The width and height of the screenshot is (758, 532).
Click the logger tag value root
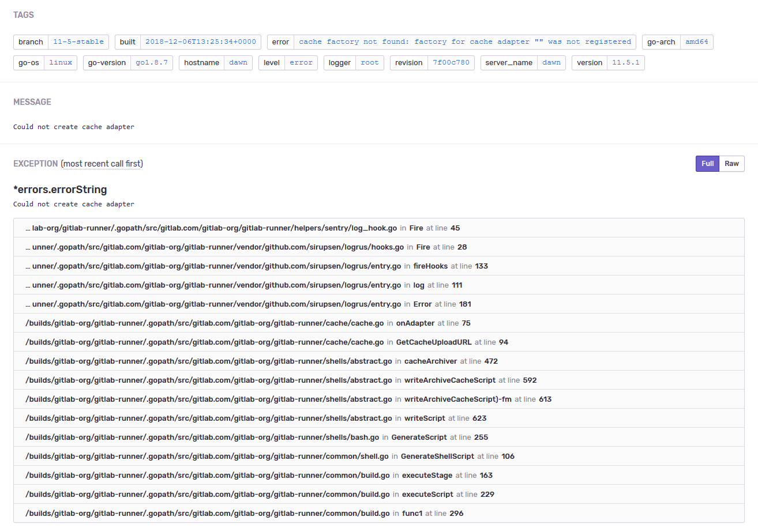370,63
